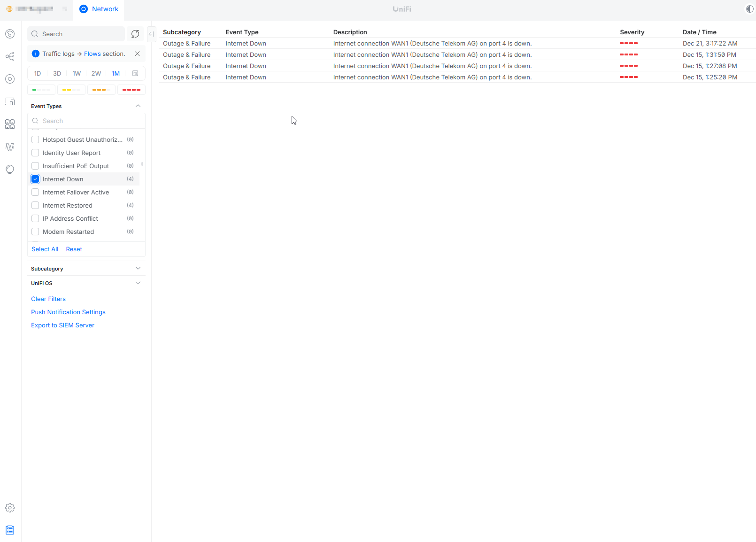Open the UniFi Devices icon in sidebar
The height and width of the screenshot is (542, 756).
tap(10, 79)
